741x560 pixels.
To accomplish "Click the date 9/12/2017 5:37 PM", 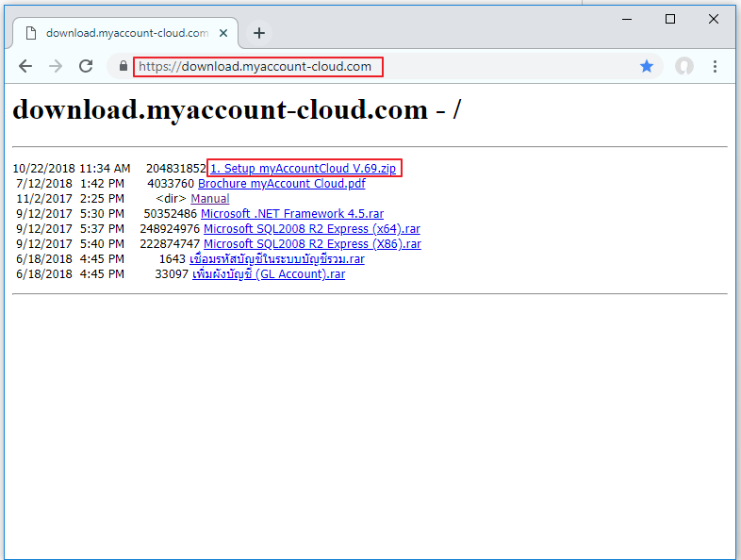I will point(70,229).
